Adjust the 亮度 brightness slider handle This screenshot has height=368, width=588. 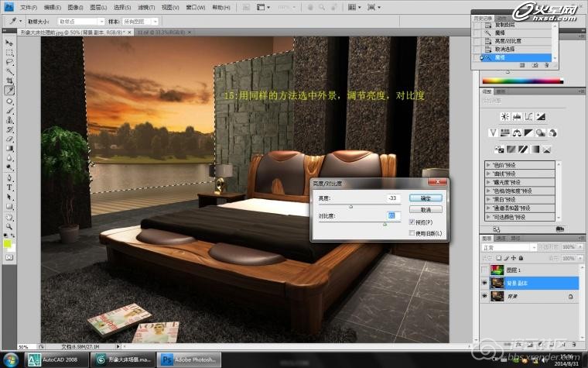point(350,206)
